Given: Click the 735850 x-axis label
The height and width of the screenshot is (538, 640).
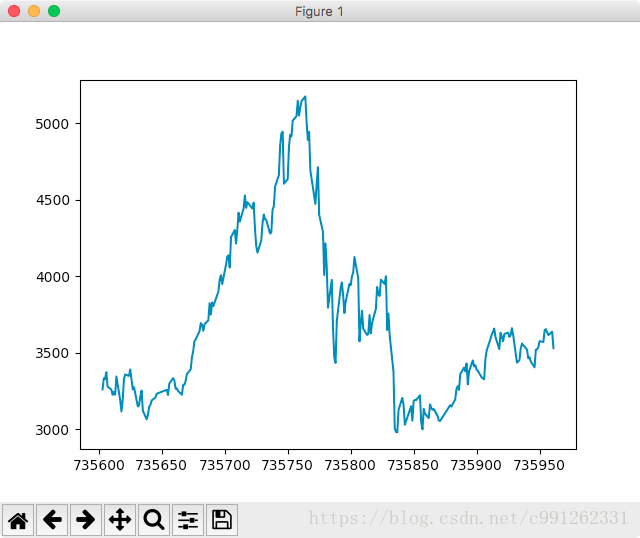Looking at the screenshot, I should [413, 465].
